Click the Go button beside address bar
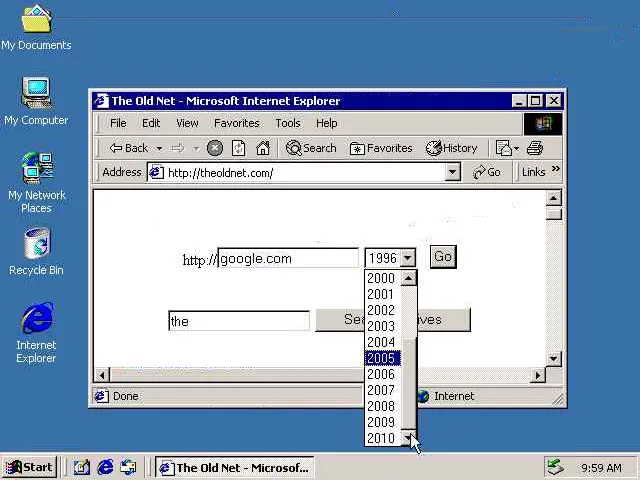Image resolution: width=640 pixels, height=480 pixels. (x=487, y=172)
